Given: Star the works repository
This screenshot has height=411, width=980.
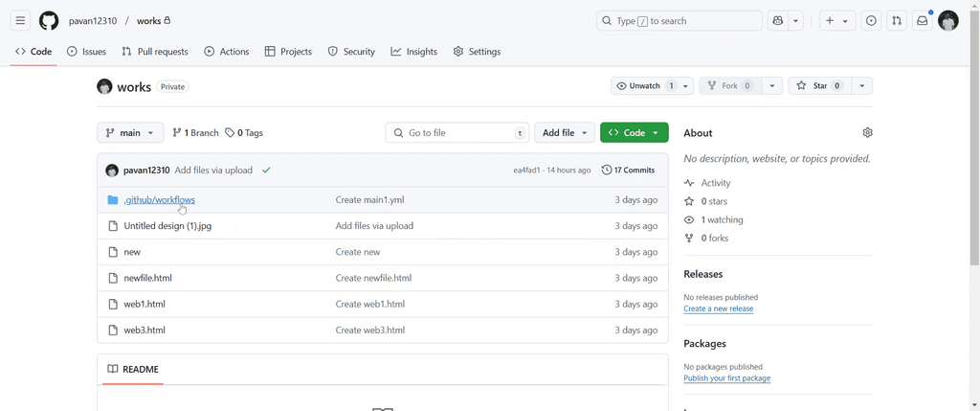Looking at the screenshot, I should point(819,85).
